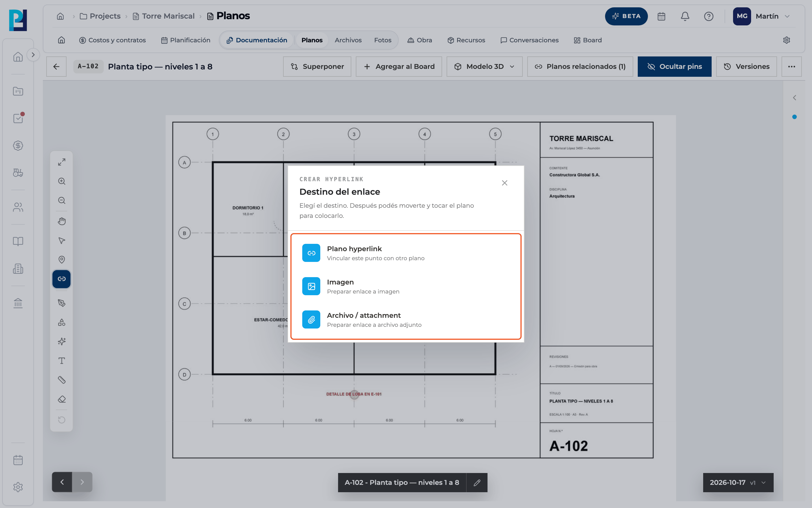
Task: Click the zoom out magnifier tool
Action: click(x=61, y=201)
